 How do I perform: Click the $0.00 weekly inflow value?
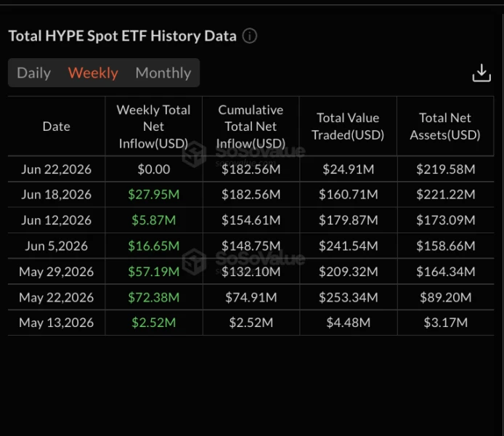[154, 169]
